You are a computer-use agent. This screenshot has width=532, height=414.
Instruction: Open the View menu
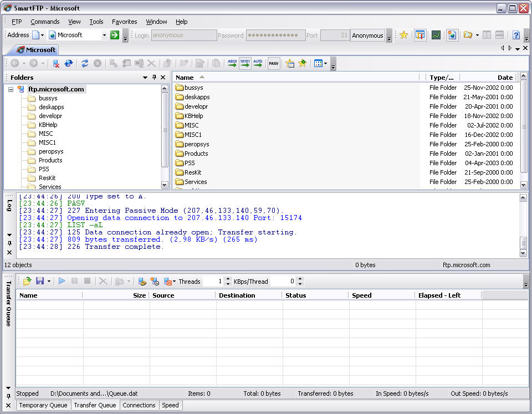tap(74, 22)
